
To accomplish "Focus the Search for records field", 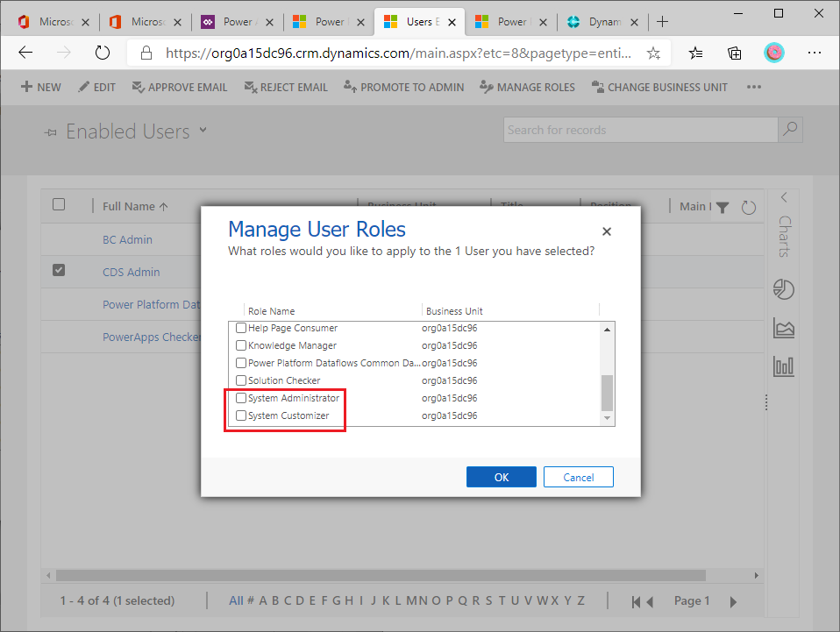I will pyautogui.click(x=640, y=130).
